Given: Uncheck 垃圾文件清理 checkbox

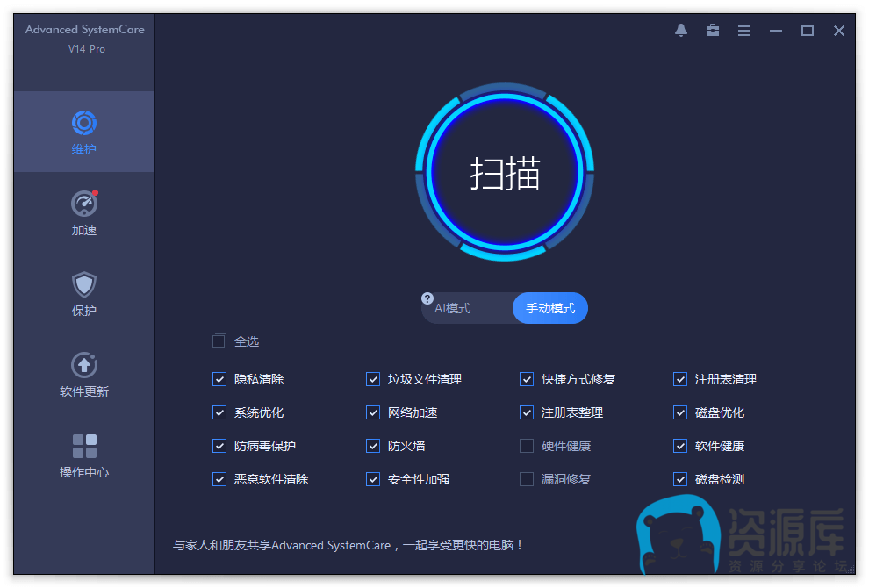Looking at the screenshot, I should pos(373,379).
